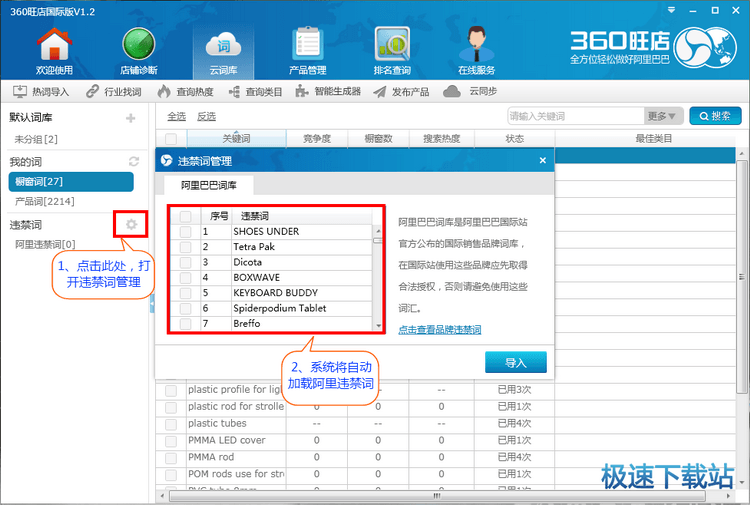Collapse the sidebar with the splitter arrow
This screenshot has height=505, width=750.
152,303
